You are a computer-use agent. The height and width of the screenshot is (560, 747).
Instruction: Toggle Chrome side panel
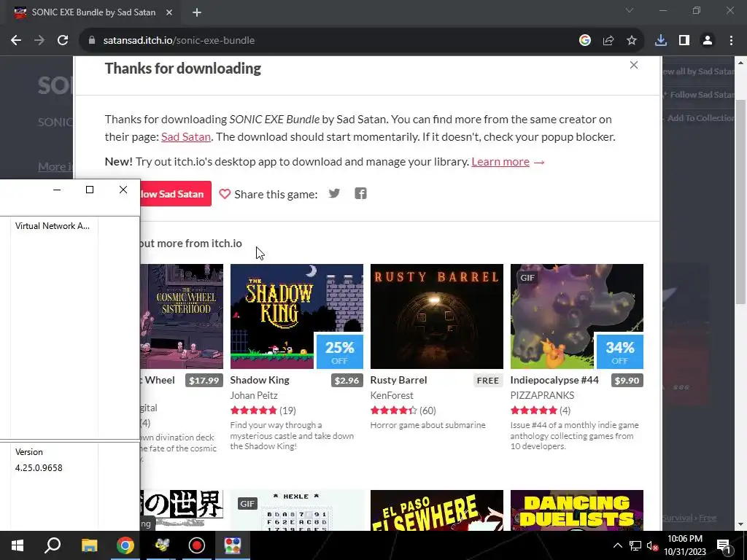pyautogui.click(x=684, y=41)
